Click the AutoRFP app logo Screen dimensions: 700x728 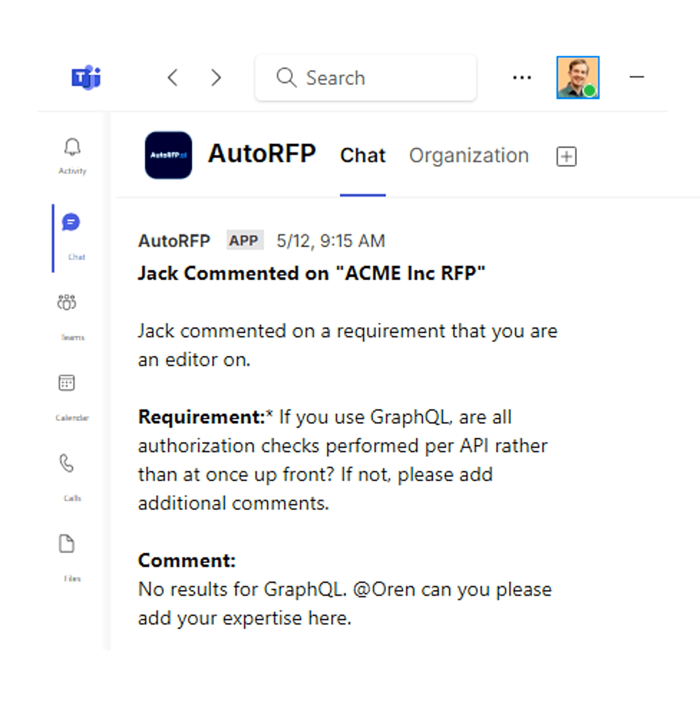(x=168, y=155)
